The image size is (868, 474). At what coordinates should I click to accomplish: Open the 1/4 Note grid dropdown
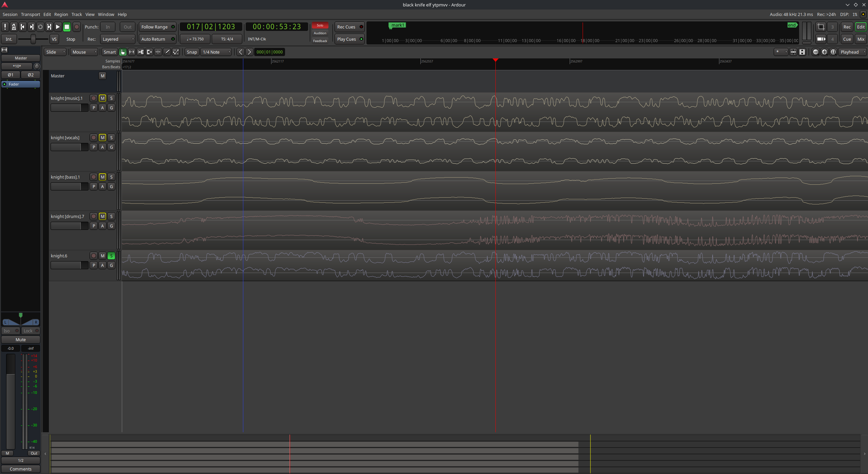216,52
